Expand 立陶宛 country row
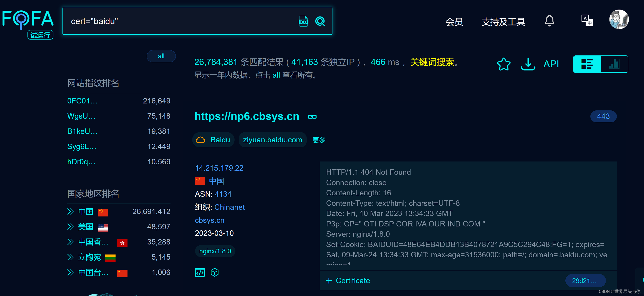Image resolution: width=644 pixels, height=296 pixels. (x=71, y=257)
